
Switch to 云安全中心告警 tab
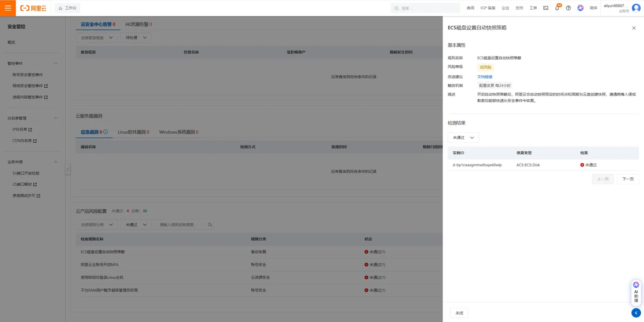click(98, 24)
